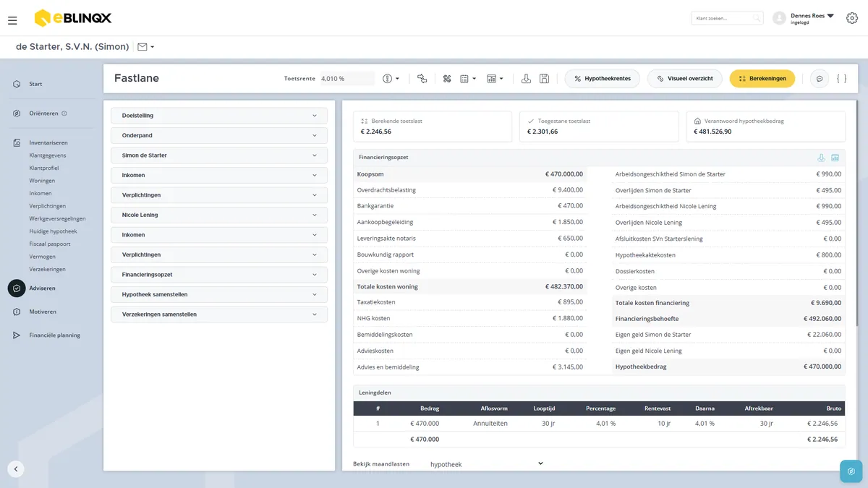
Task: Open the exclamation info dropdown in toolbar
Action: (391, 79)
